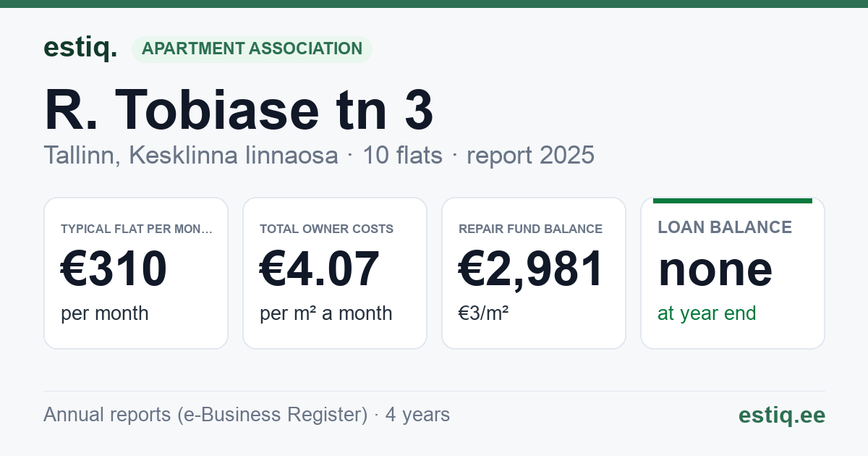Select the €3/m² text

point(484,313)
